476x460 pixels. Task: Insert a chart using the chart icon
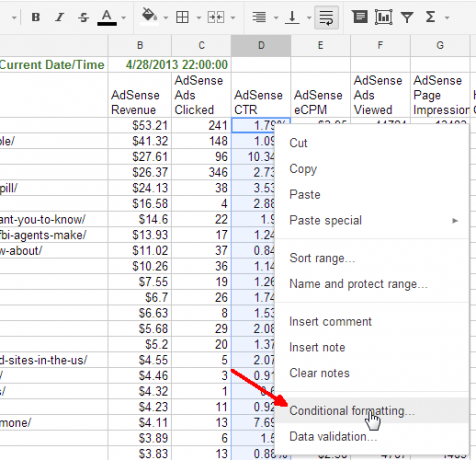(x=383, y=17)
